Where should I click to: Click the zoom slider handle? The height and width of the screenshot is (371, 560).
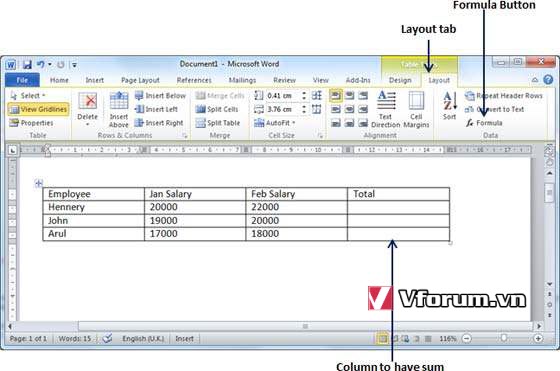coord(504,338)
